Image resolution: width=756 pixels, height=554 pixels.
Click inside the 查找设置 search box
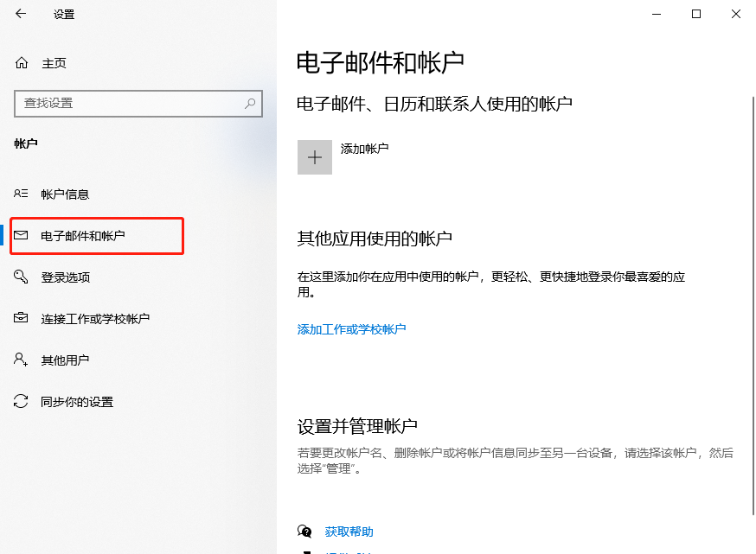[x=130, y=103]
